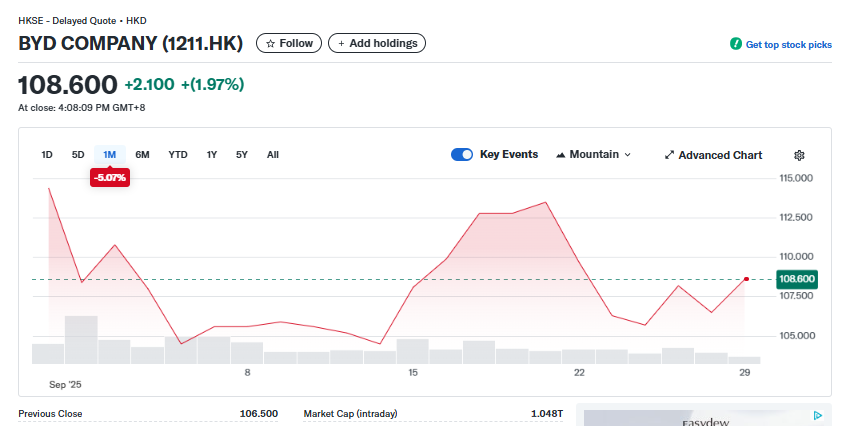Image resolution: width=841 pixels, height=426 pixels.
Task: Click the ad choices icon
Action: coord(817,415)
